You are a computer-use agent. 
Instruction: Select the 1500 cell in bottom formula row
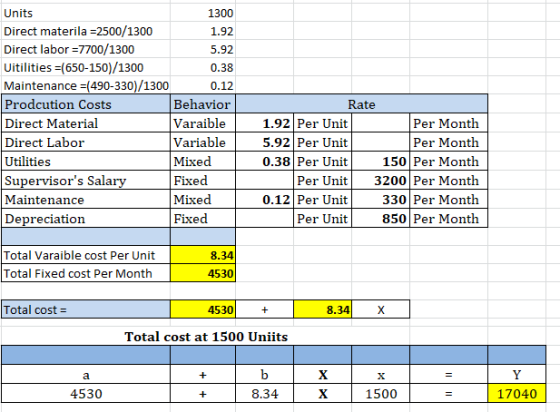380,393
